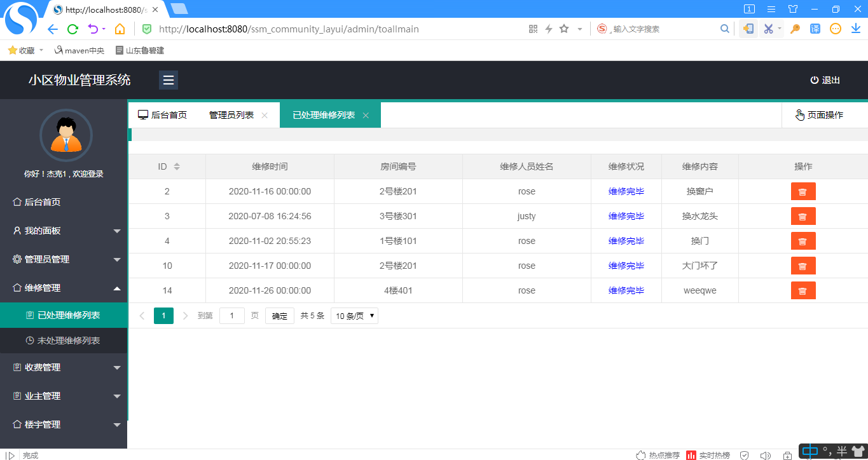Close the 已处理维修列表 tab
The width and height of the screenshot is (868, 460).
(x=366, y=116)
